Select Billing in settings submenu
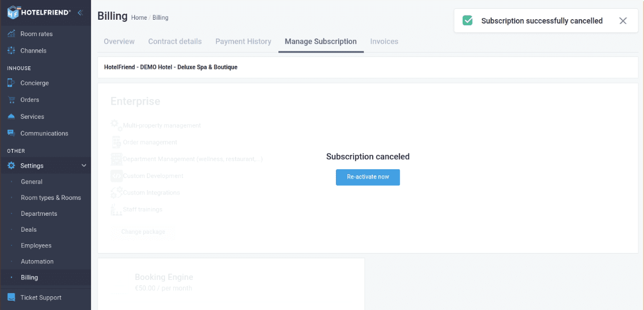This screenshot has height=310, width=644. (x=30, y=278)
